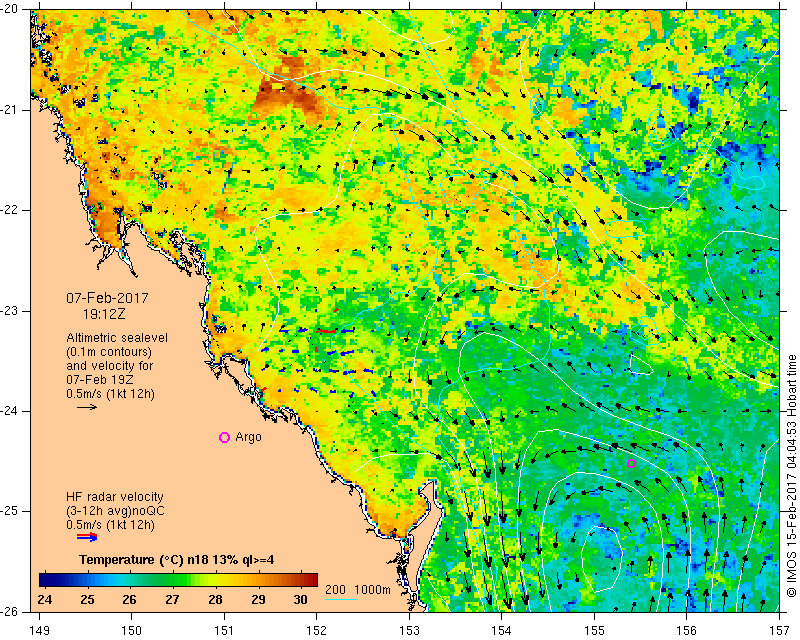800x640 pixels.
Task: Click latitude axis label -23
Action: pos(10,311)
